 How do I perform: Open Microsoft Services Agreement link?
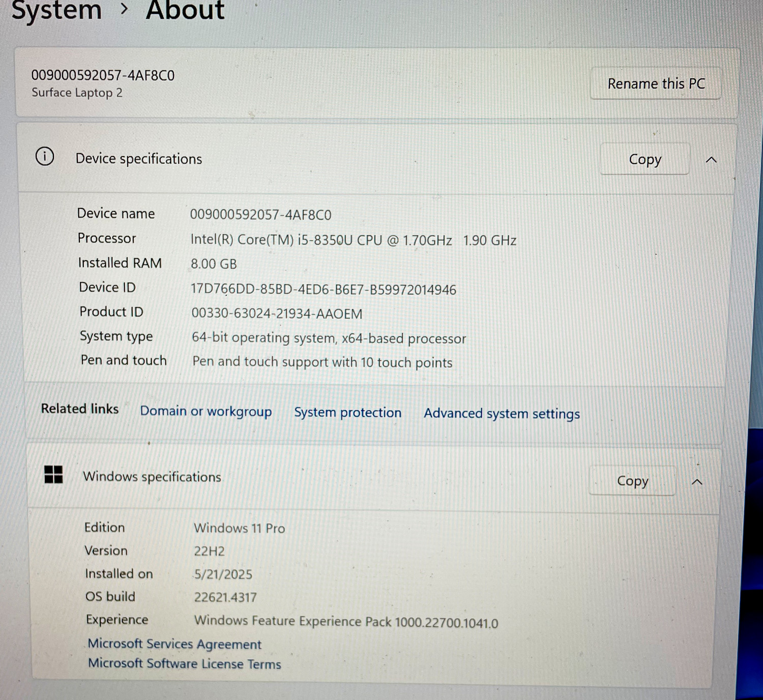[174, 644]
